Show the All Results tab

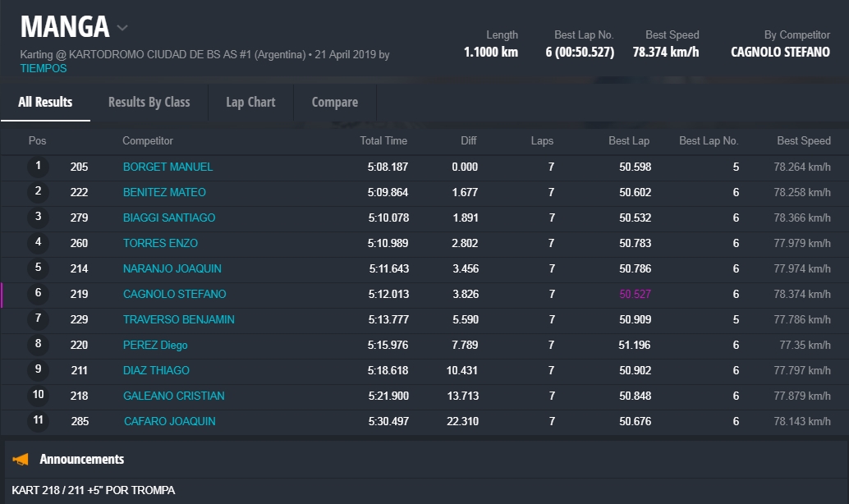45,103
